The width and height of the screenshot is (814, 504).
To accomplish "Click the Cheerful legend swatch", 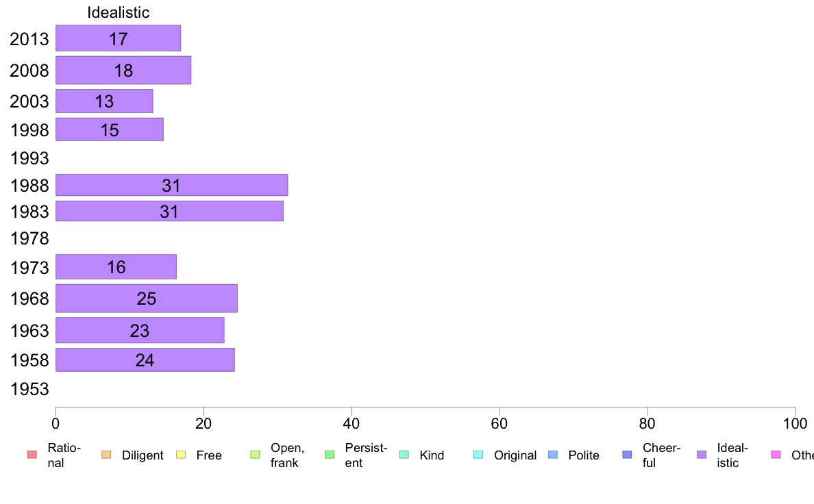I will click(x=627, y=455).
